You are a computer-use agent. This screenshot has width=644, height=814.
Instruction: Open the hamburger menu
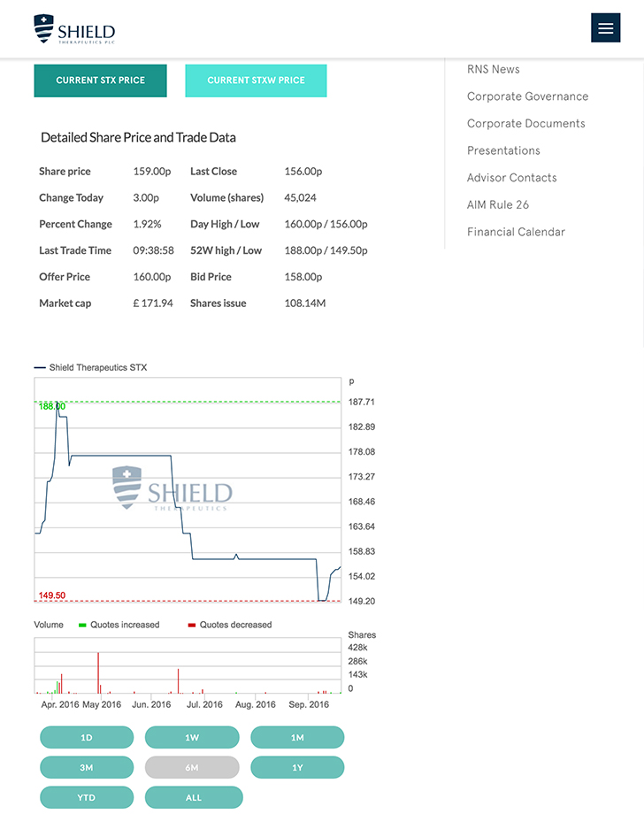(x=605, y=27)
